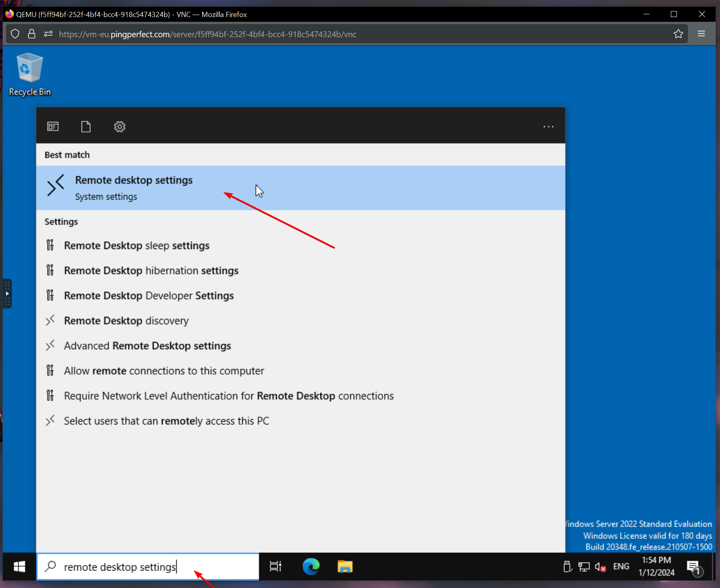Image resolution: width=720 pixels, height=588 pixels.
Task: Open Allow remote connections to this computer
Action: (164, 371)
